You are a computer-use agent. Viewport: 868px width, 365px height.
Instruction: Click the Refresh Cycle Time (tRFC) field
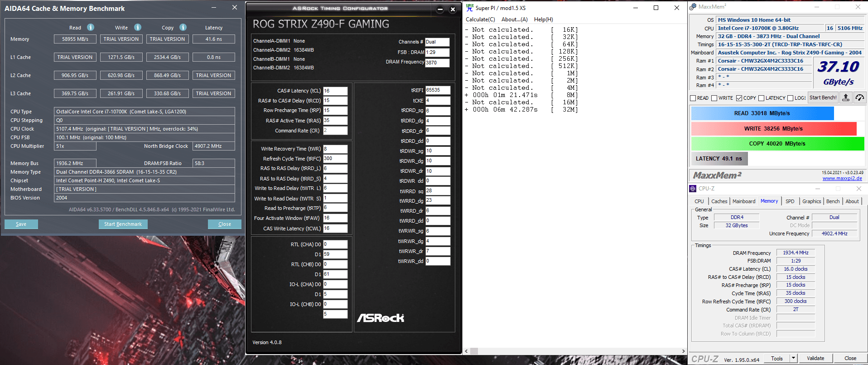(x=335, y=159)
